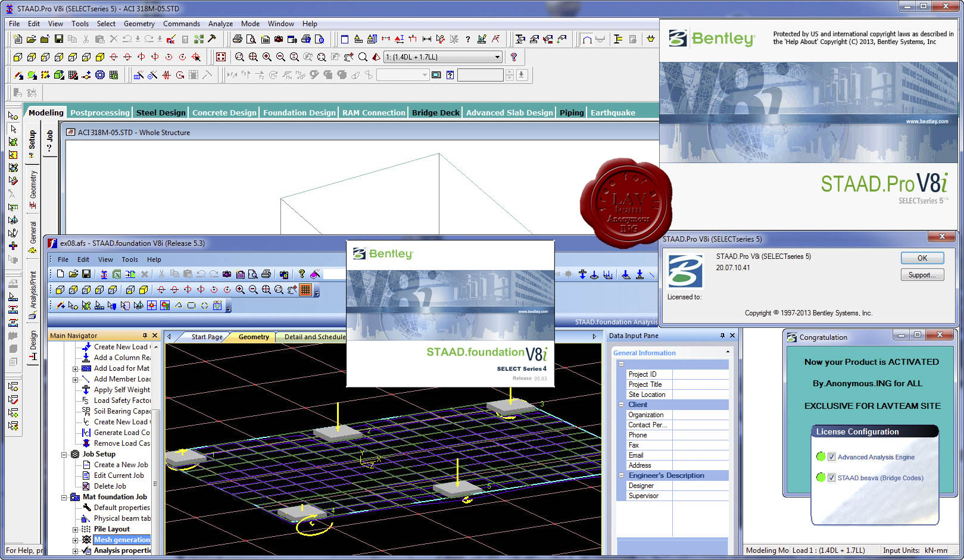
Task: Click the Project ID value field
Action: 700,374
